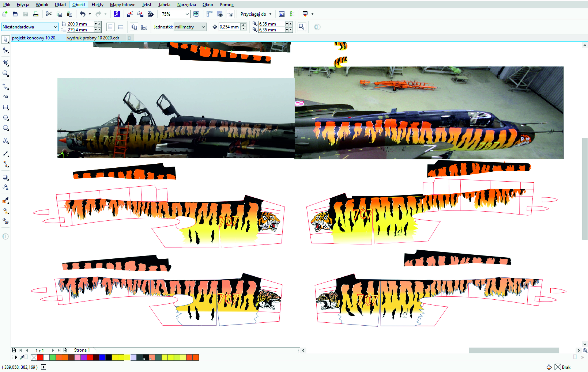This screenshot has height=372, width=588.
Task: Open the Obiekt menu
Action: click(79, 5)
